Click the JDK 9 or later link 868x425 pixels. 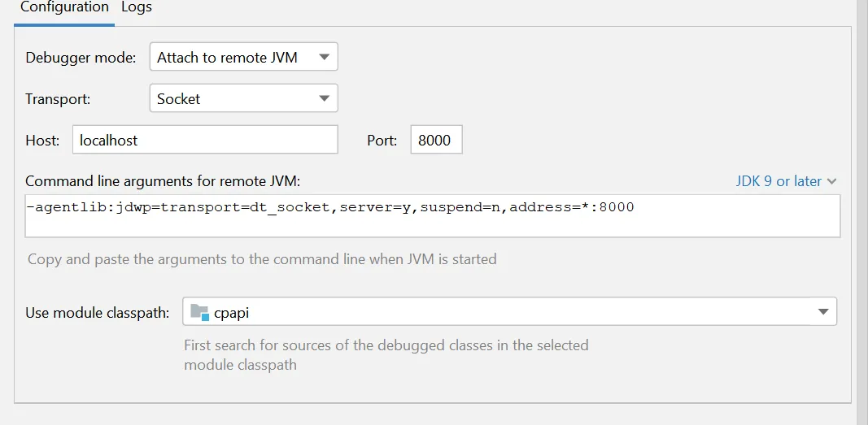[x=779, y=181]
